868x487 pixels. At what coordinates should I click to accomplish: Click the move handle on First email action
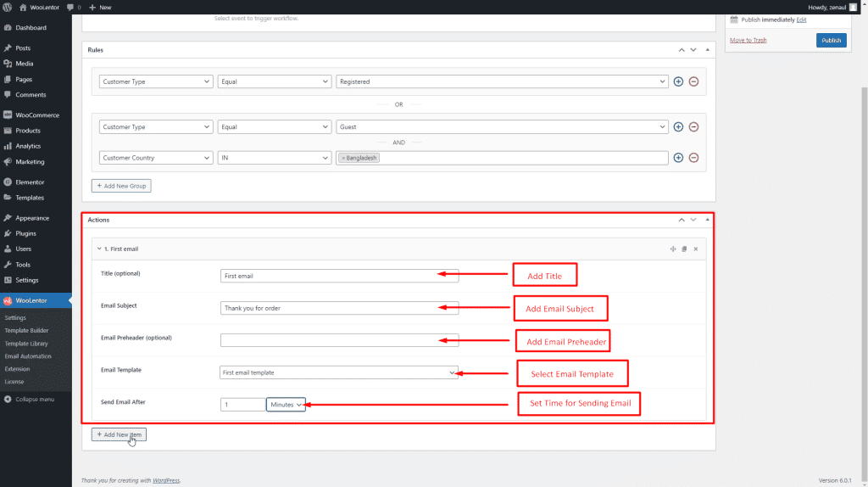672,249
